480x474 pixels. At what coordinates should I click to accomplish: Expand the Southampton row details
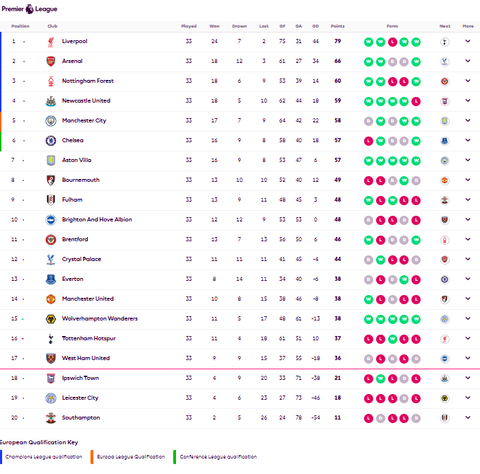point(468,417)
